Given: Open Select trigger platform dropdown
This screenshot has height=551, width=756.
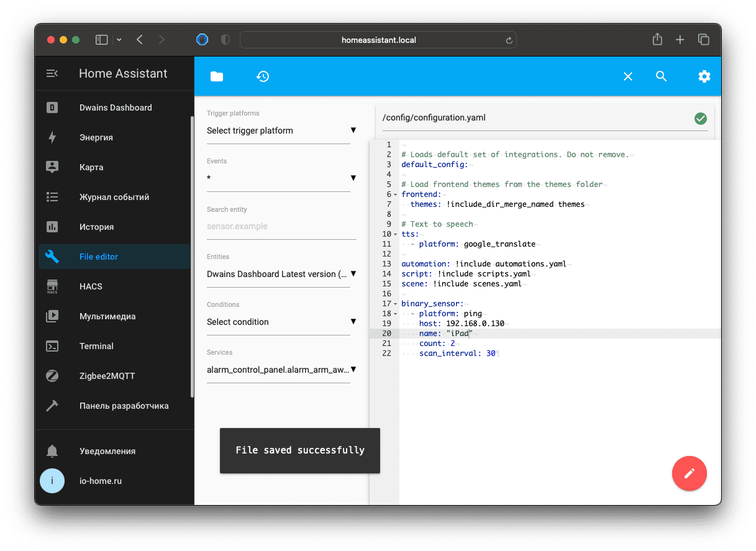Looking at the screenshot, I should [x=281, y=130].
